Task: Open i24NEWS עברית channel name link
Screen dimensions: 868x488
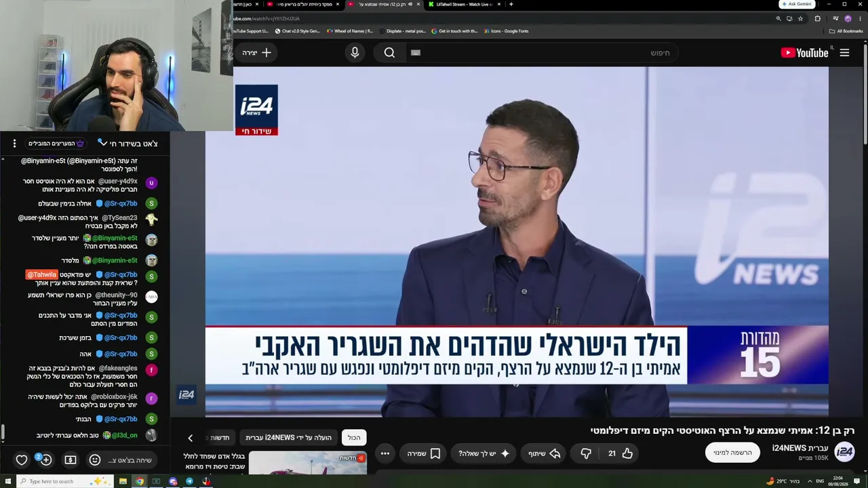Action: pos(800,448)
